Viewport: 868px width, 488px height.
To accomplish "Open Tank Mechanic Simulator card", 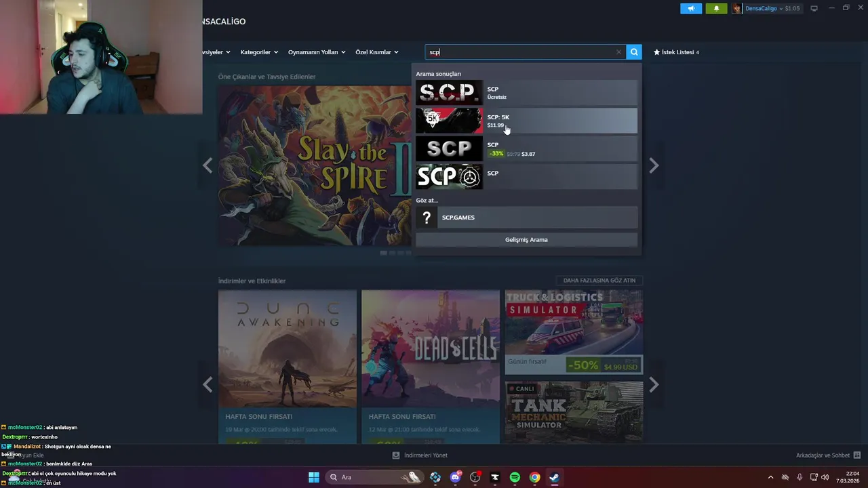I will 574,412.
